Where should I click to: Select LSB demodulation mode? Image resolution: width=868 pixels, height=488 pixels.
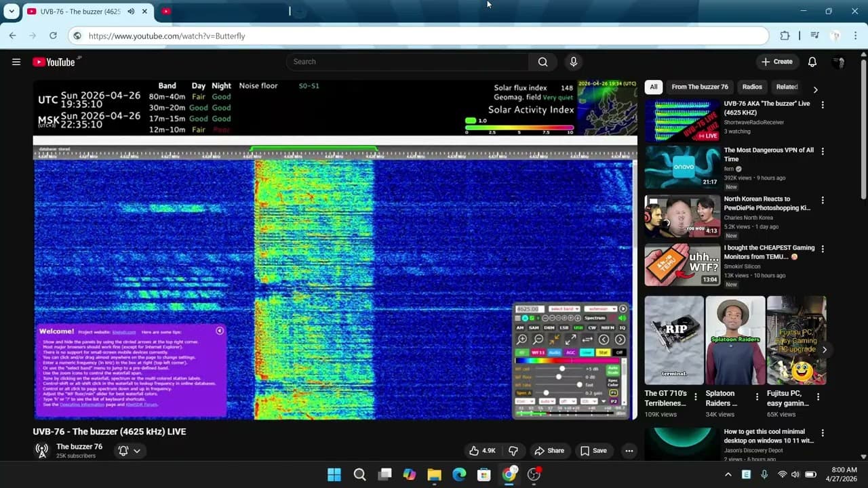click(564, 328)
